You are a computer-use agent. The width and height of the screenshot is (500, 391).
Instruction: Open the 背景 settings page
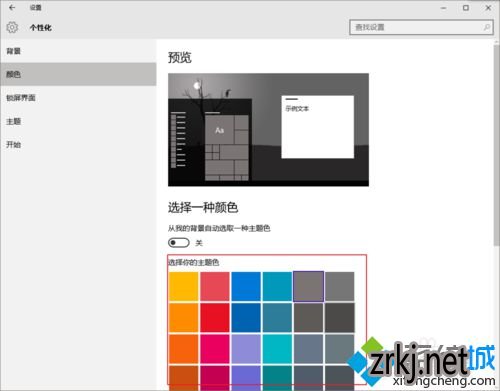[78, 51]
